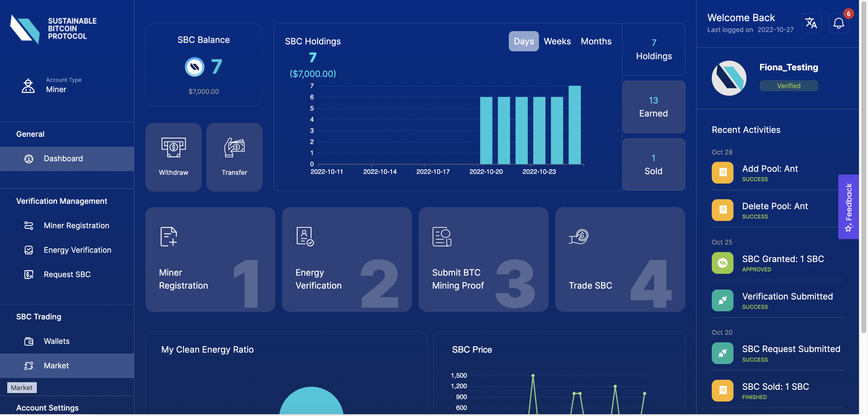Screen dimensions: 868x416
Task: Open Wallets in the sidebar
Action: (67, 341)
